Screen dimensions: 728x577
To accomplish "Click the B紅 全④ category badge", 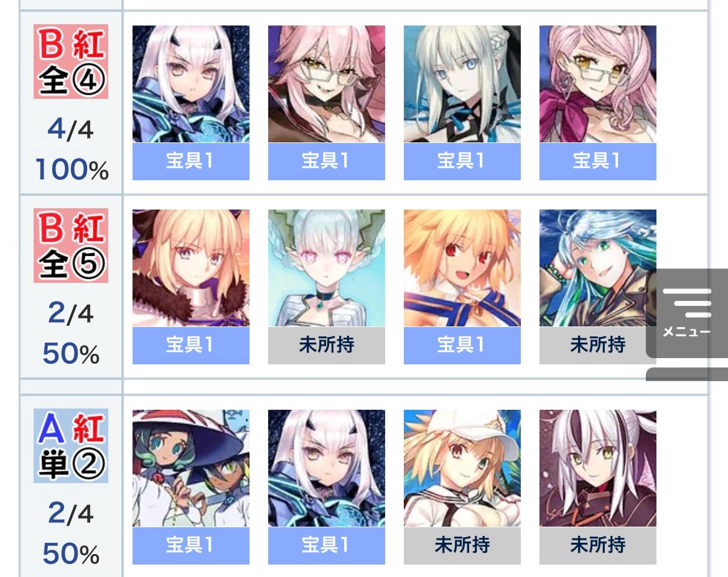I will pyautogui.click(x=71, y=61).
